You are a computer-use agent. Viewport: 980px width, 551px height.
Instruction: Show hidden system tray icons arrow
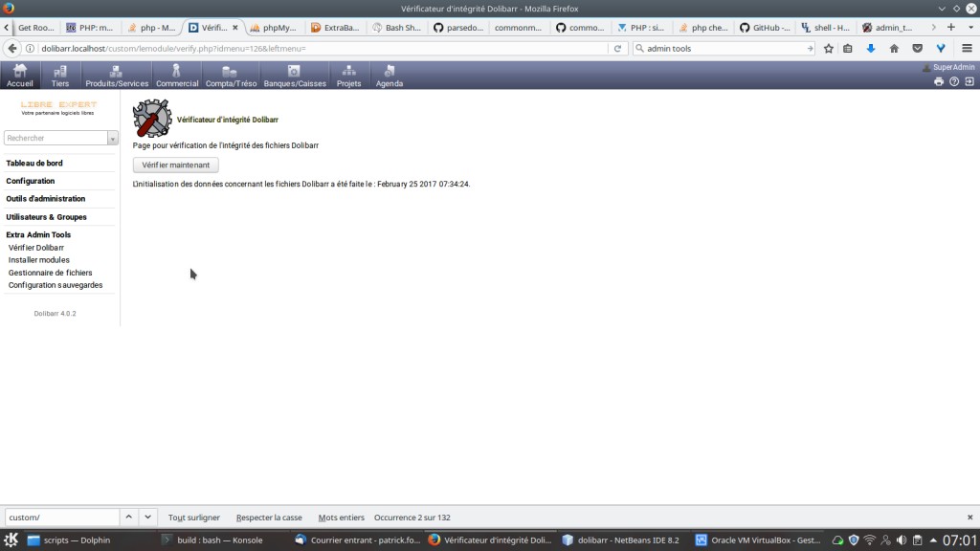click(933, 540)
